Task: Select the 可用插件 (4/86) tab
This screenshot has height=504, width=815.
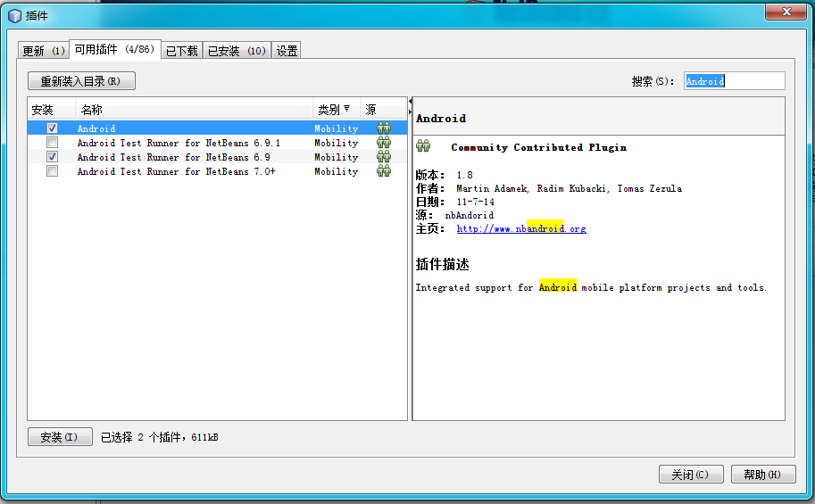Action: (x=114, y=49)
